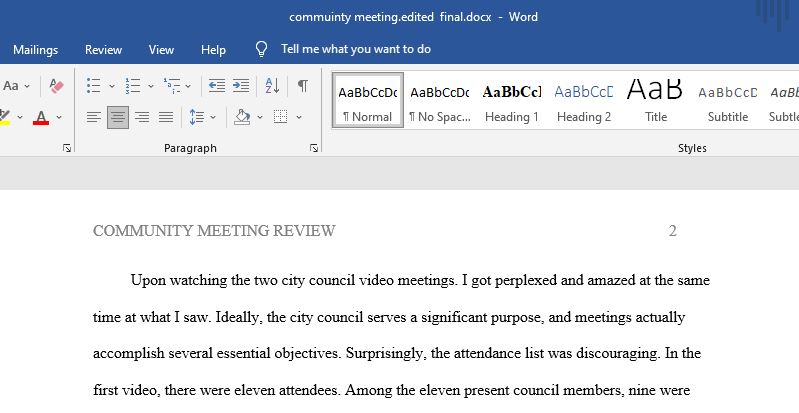
Task: Click the COMMUNITY MEETING REVIEW header text
Action: (x=214, y=231)
